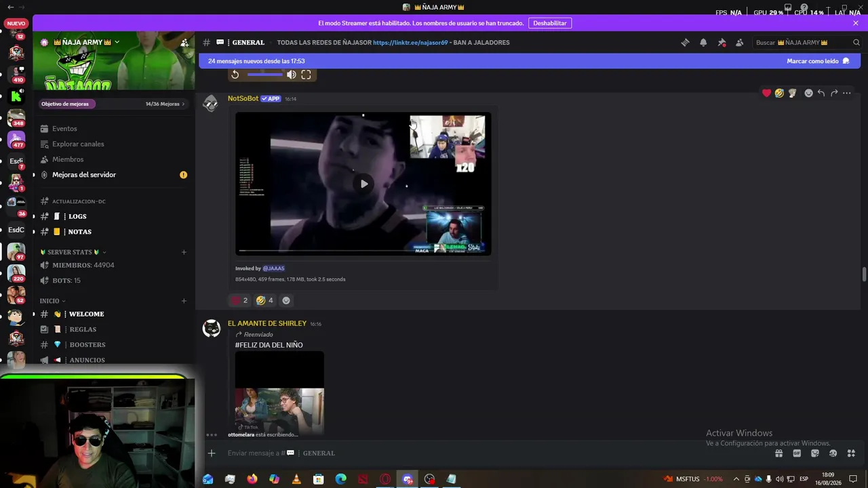Open EL AMANTE DE SHIRLEY profile name

tap(267, 323)
